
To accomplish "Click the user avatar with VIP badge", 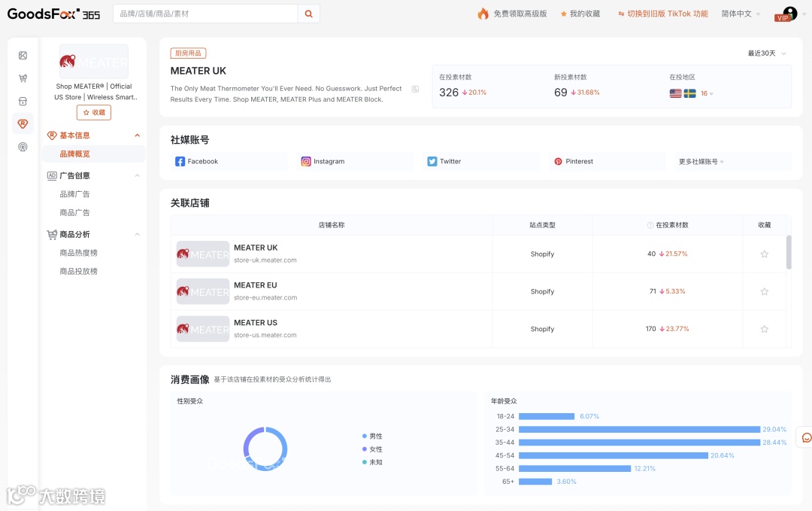I will (786, 14).
